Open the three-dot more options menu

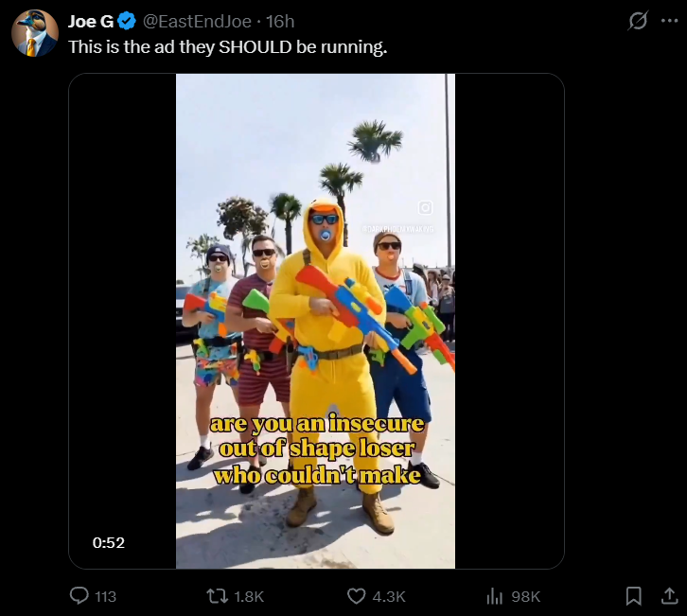click(x=669, y=21)
